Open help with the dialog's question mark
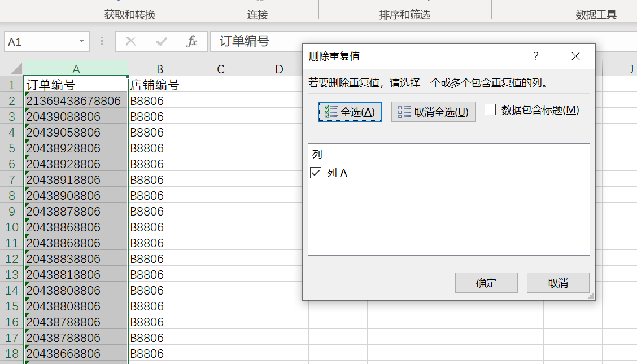The image size is (637, 364). [536, 56]
